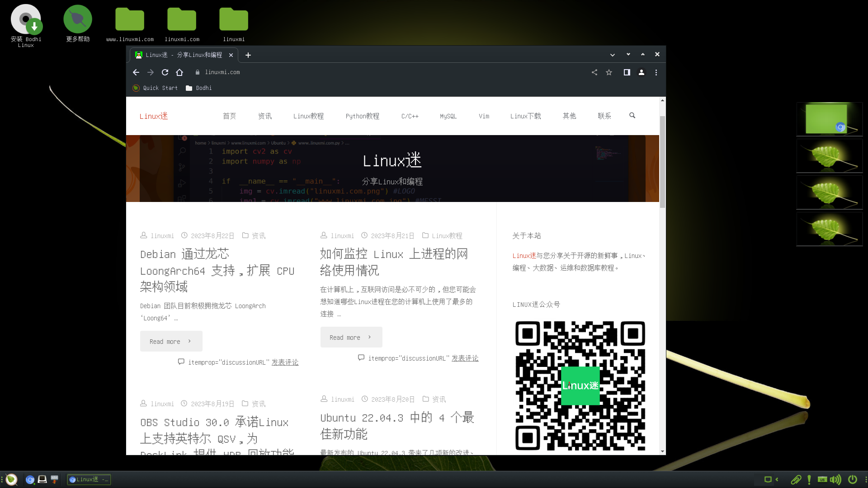Click the red Linux迷 link in 关于本站
868x488 pixels.
coord(524,256)
